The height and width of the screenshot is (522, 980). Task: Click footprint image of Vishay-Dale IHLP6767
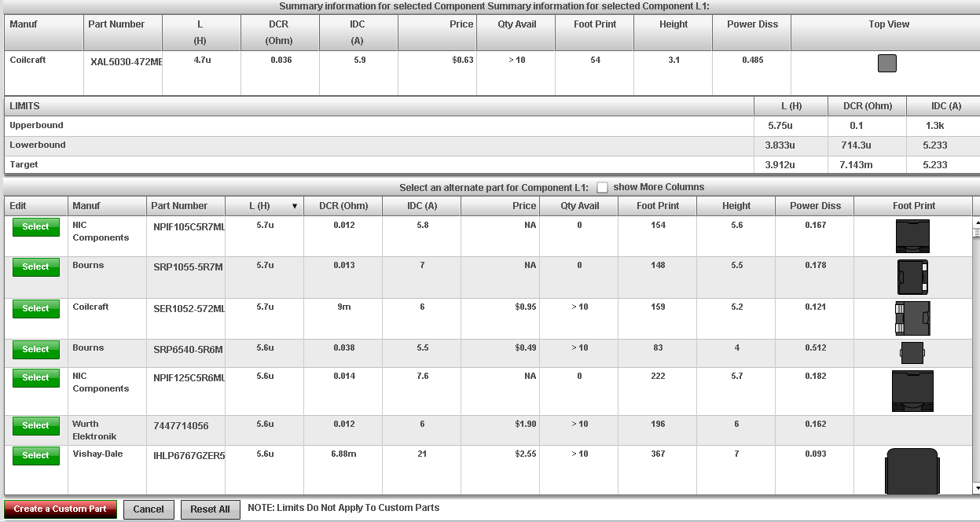pyautogui.click(x=912, y=471)
